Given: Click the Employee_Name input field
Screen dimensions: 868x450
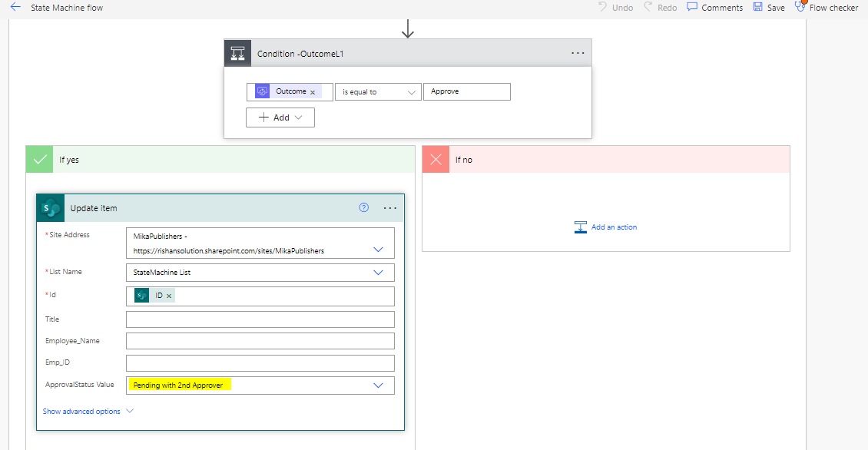Looking at the screenshot, I should point(260,341).
